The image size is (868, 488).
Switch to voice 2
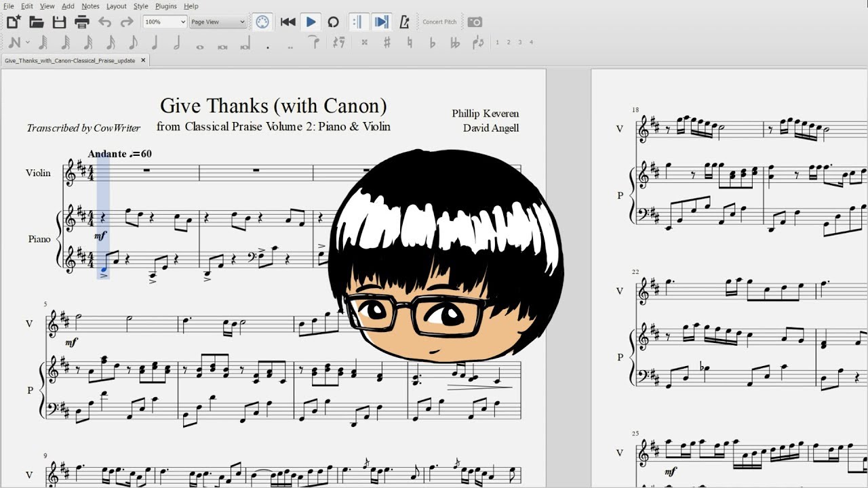(x=509, y=43)
